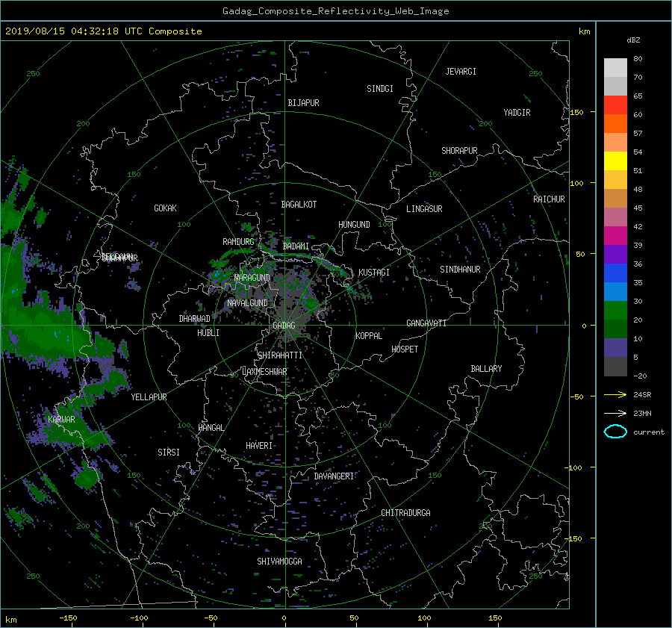Click the 2019/08/15 04:32:18 UTC Composite timestamp
Screen dimensions: 672x628
tap(103, 31)
